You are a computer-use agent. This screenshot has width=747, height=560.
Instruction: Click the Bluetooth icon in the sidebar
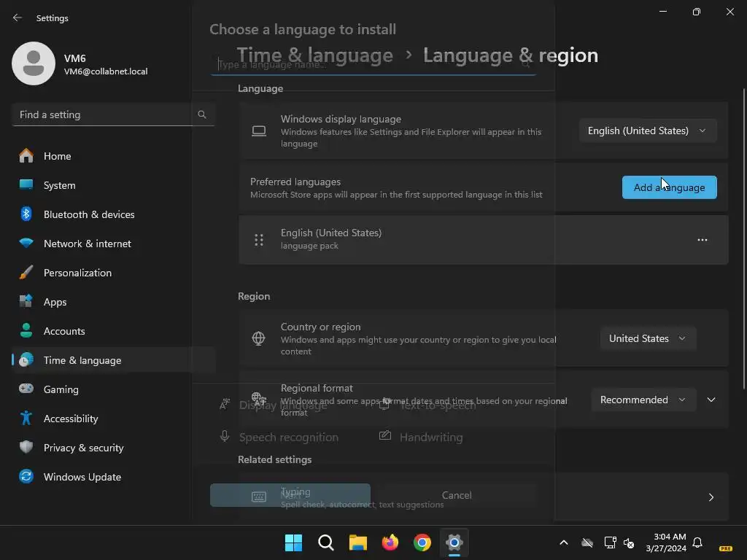(26, 214)
